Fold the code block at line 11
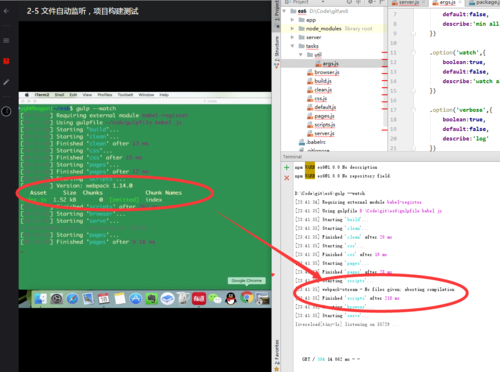 coord(413,52)
